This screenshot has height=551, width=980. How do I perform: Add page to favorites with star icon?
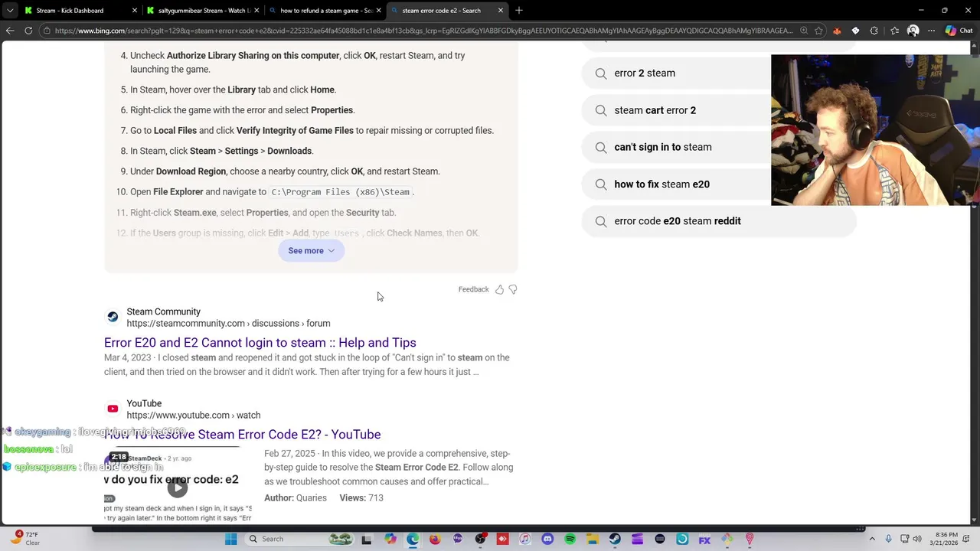818,31
